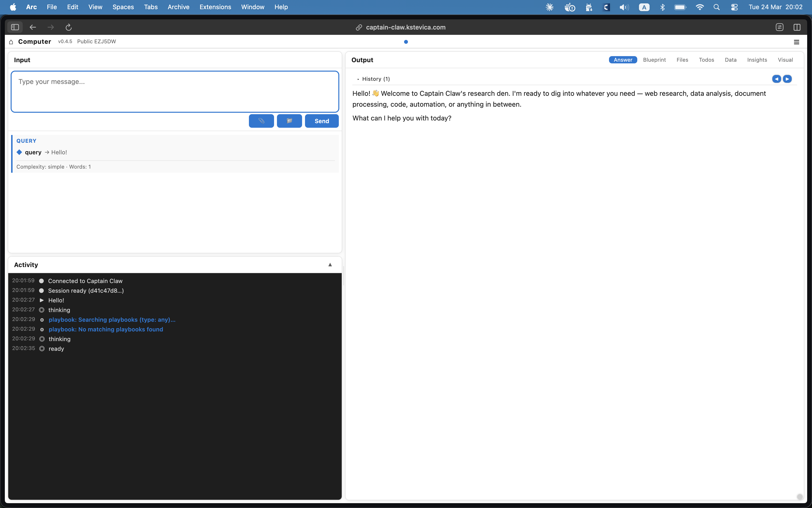Open the Help menu
This screenshot has width=812, height=508.
pos(281,7)
